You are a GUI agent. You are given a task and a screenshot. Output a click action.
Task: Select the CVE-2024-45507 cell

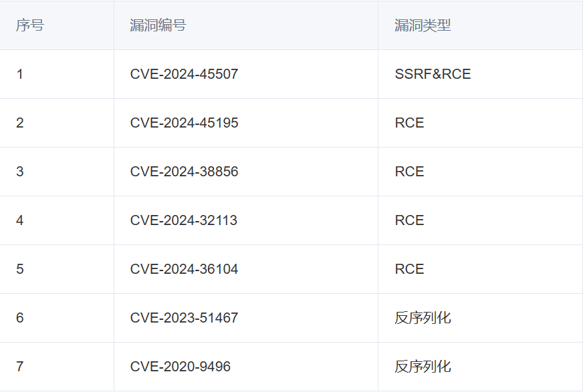click(x=246, y=74)
